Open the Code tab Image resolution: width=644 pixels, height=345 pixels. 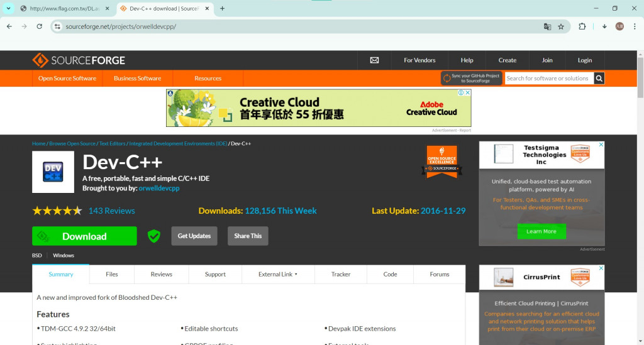(x=390, y=274)
